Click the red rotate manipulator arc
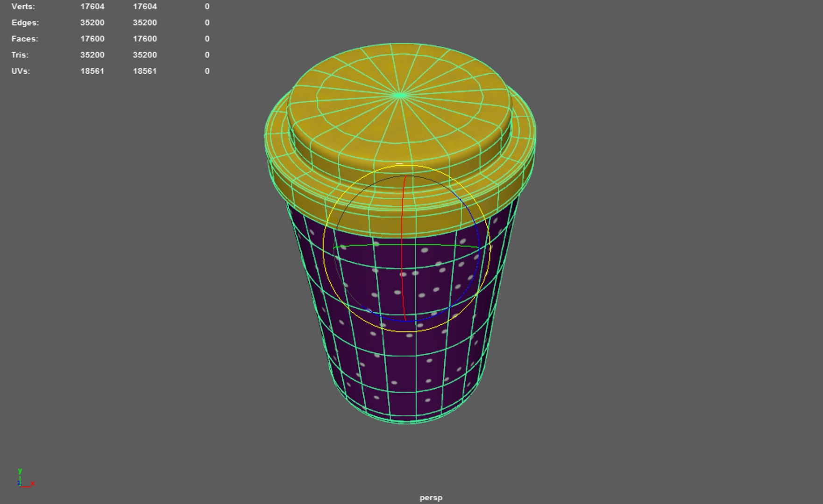 pyautogui.click(x=402, y=247)
